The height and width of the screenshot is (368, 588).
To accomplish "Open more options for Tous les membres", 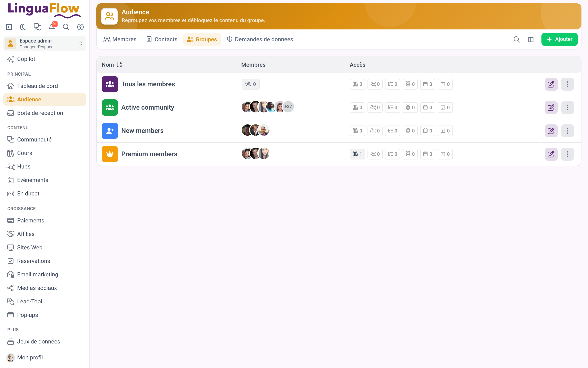I will 567,84.
